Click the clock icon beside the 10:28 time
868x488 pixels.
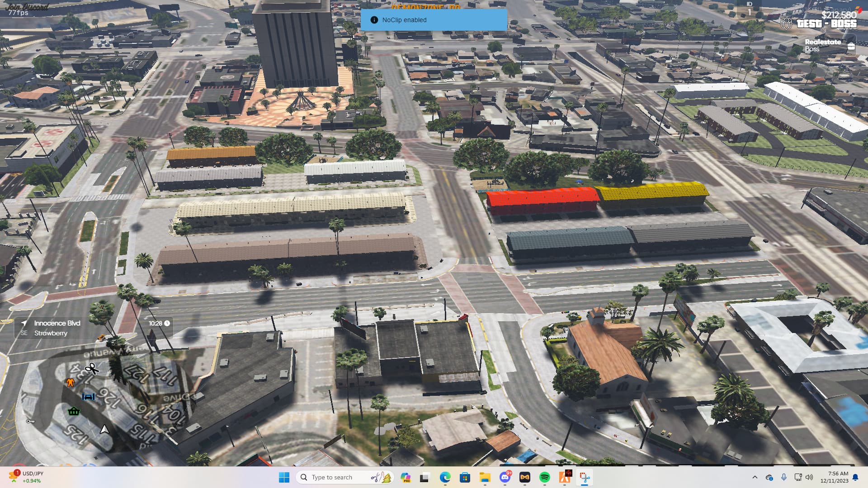click(166, 324)
